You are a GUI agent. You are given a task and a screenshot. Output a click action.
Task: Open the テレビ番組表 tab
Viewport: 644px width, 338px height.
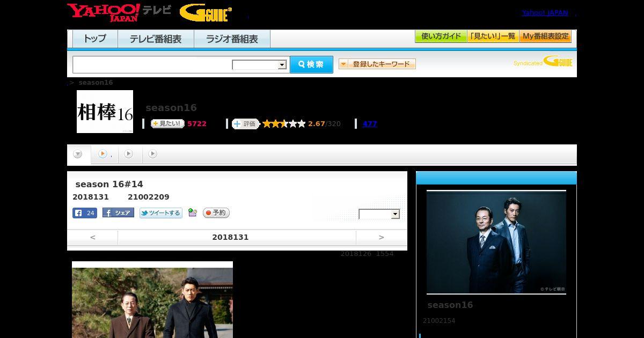[156, 39]
